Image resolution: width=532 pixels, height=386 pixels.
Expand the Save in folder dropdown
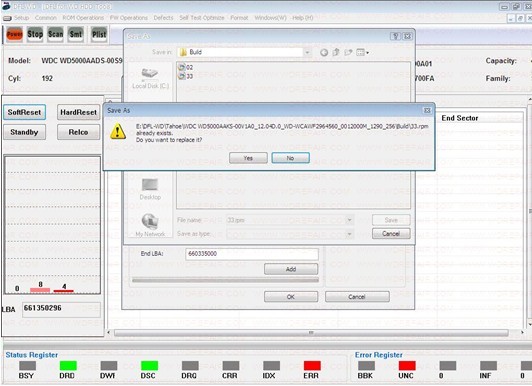[x=307, y=52]
